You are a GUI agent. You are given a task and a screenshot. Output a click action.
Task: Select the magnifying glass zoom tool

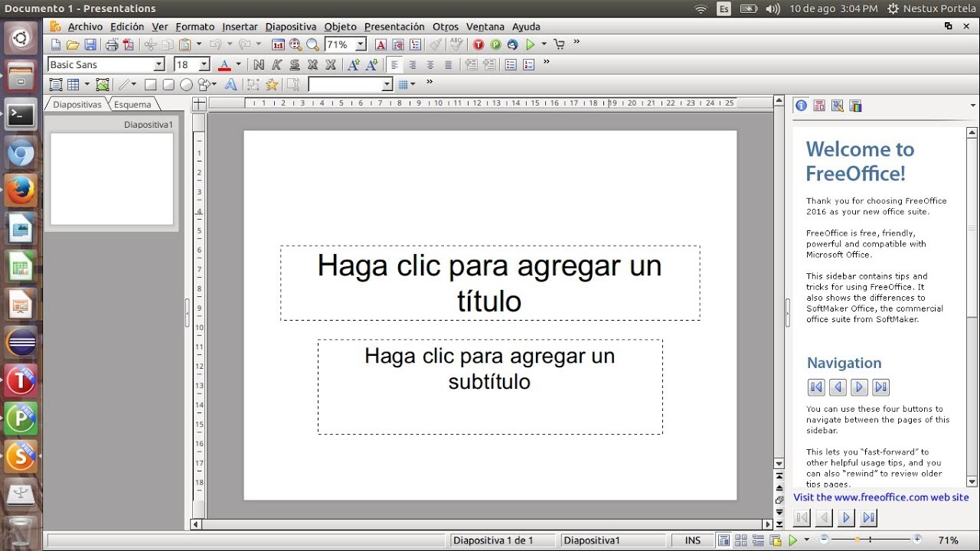[x=313, y=44]
